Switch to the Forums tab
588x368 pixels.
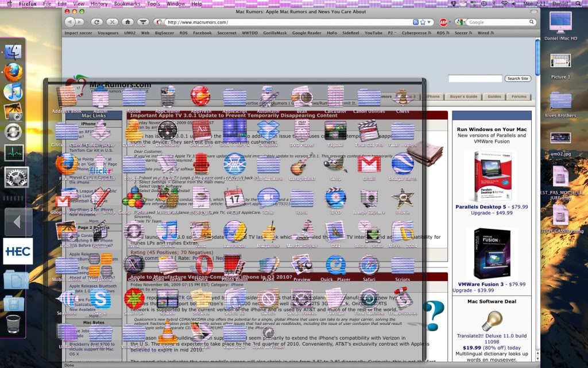tap(519, 97)
